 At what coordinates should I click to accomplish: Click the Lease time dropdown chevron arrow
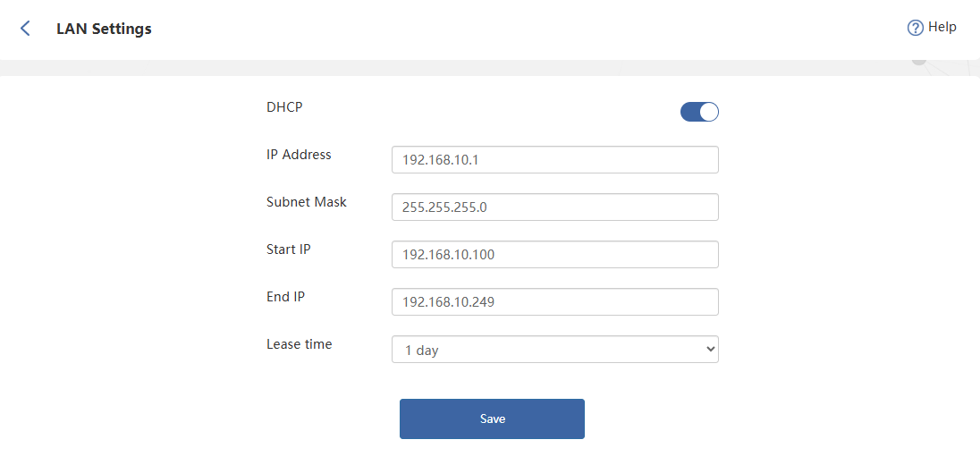(x=711, y=350)
